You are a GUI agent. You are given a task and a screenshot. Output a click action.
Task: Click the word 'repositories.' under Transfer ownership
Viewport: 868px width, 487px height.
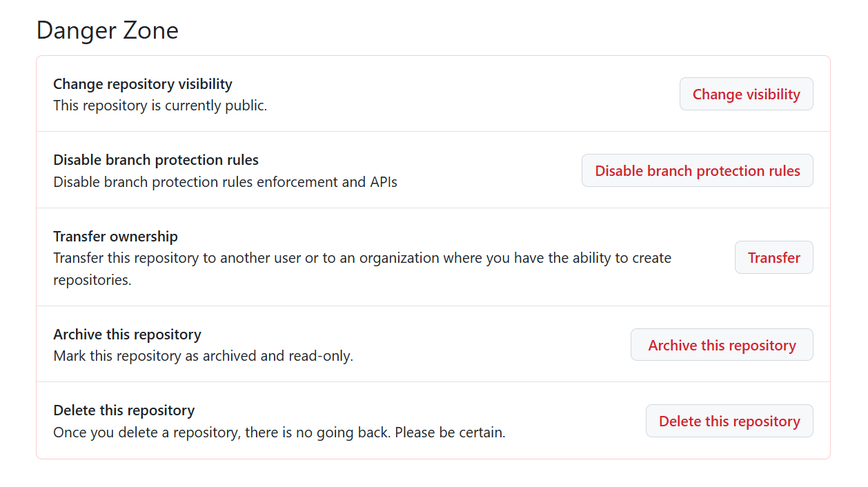(92, 281)
